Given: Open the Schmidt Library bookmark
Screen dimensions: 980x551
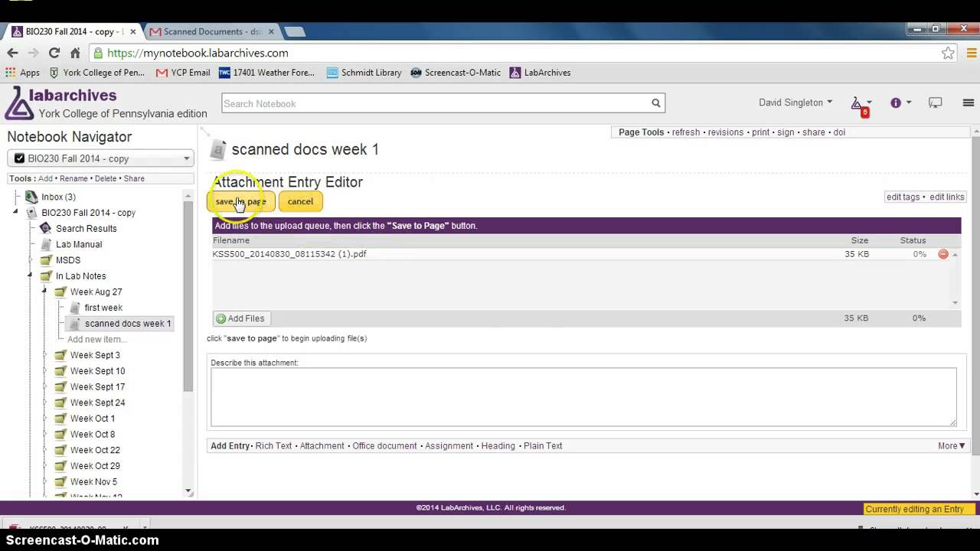Looking at the screenshot, I should (x=364, y=73).
